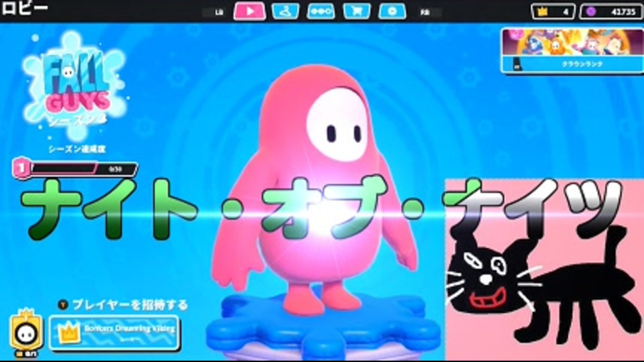Viewport: 644px width, 362px height.
Task: Click the crown count showing 4
Action: click(x=553, y=11)
